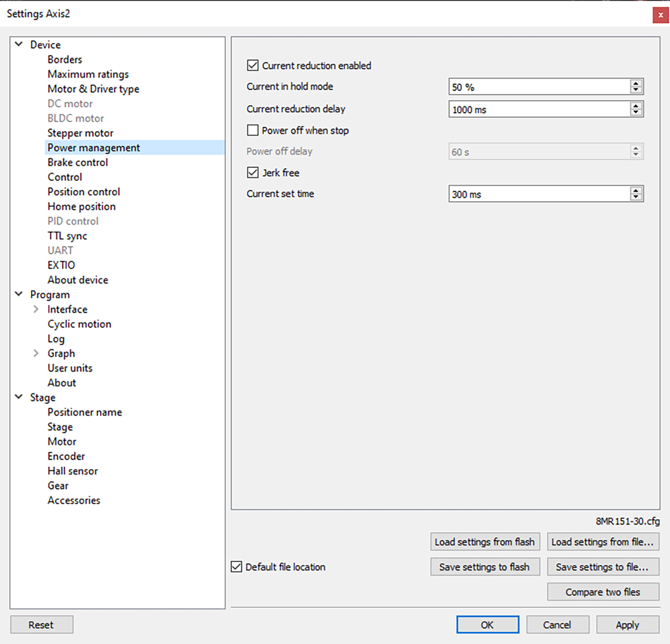The height and width of the screenshot is (644, 670).
Task: Collapse the Stage section
Action: pyautogui.click(x=18, y=397)
